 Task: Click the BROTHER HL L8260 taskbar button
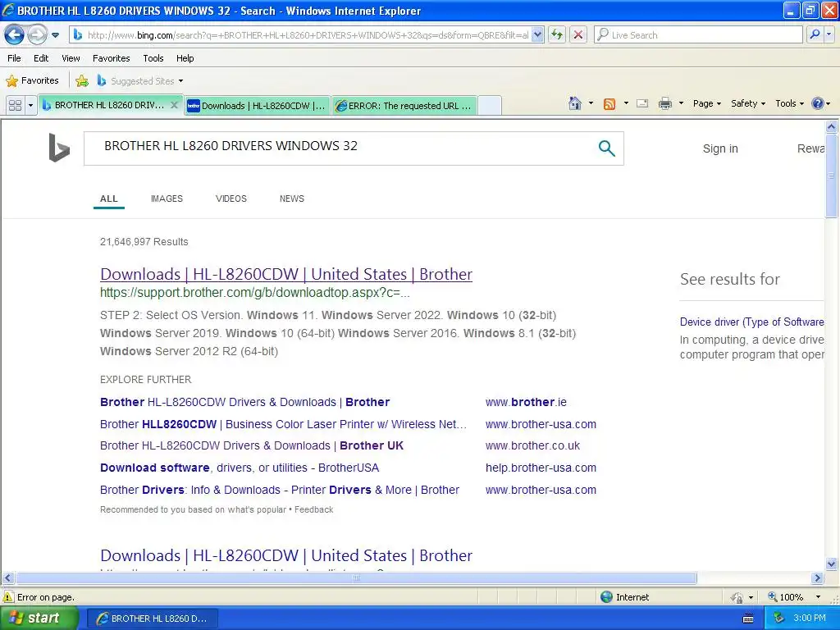coord(152,619)
